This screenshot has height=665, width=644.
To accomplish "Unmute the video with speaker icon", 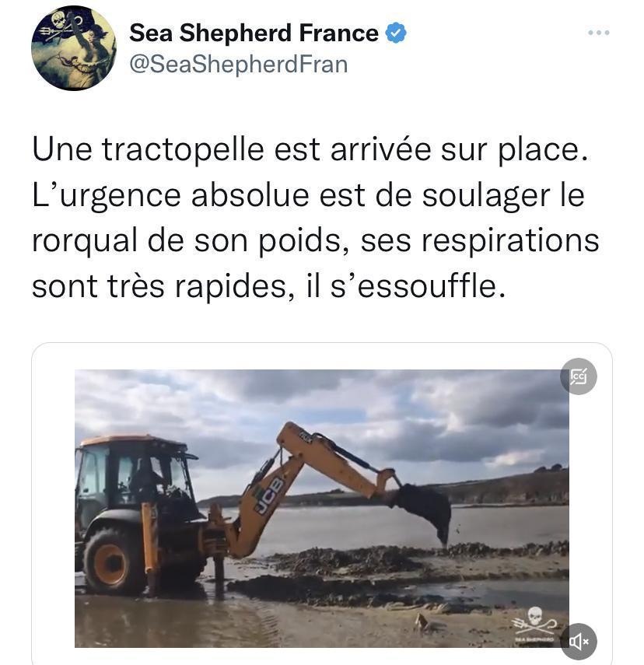I will pos(578,642).
